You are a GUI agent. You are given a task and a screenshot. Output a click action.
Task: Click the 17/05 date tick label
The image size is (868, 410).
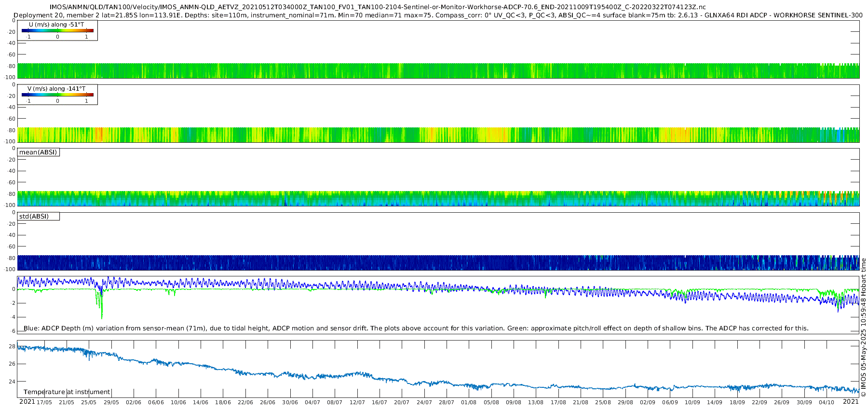tap(44, 402)
